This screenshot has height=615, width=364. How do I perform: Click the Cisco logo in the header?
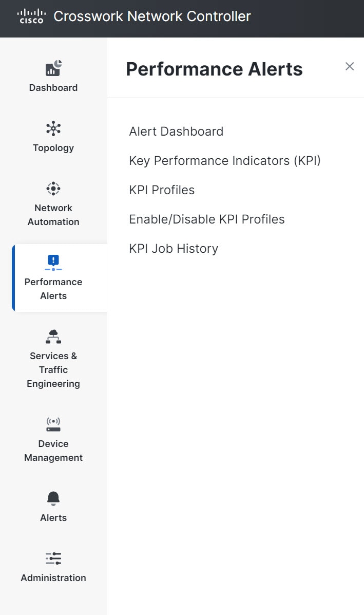(31, 16)
